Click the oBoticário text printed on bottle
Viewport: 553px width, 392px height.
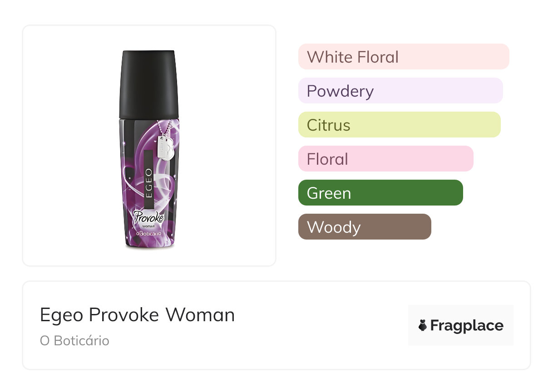[x=148, y=234]
